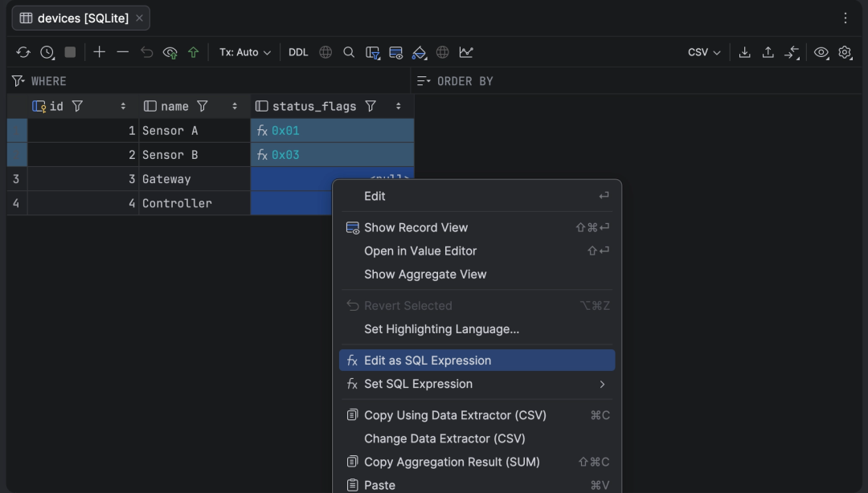Screen dimensions: 868x493
Task: Open the query history clock icon
Action: tap(47, 52)
